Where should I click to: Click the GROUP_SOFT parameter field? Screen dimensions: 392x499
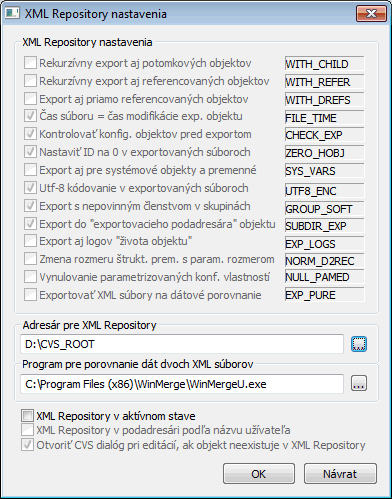tap(325, 209)
